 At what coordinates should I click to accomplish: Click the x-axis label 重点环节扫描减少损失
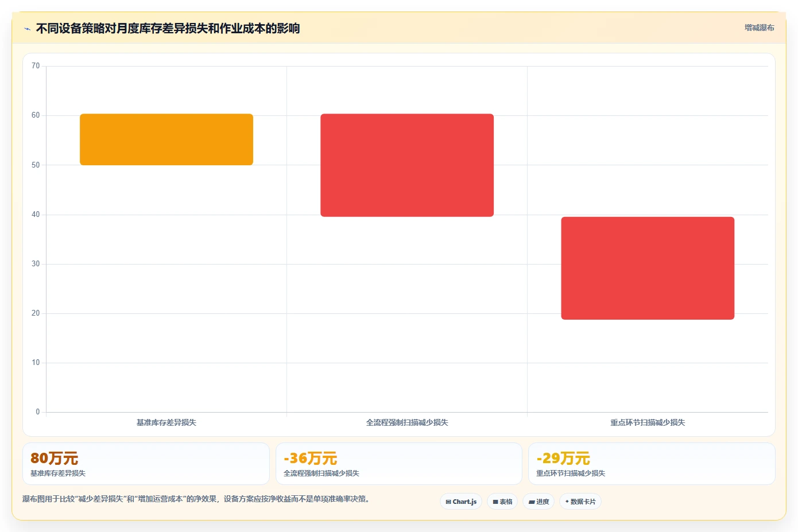point(648,422)
